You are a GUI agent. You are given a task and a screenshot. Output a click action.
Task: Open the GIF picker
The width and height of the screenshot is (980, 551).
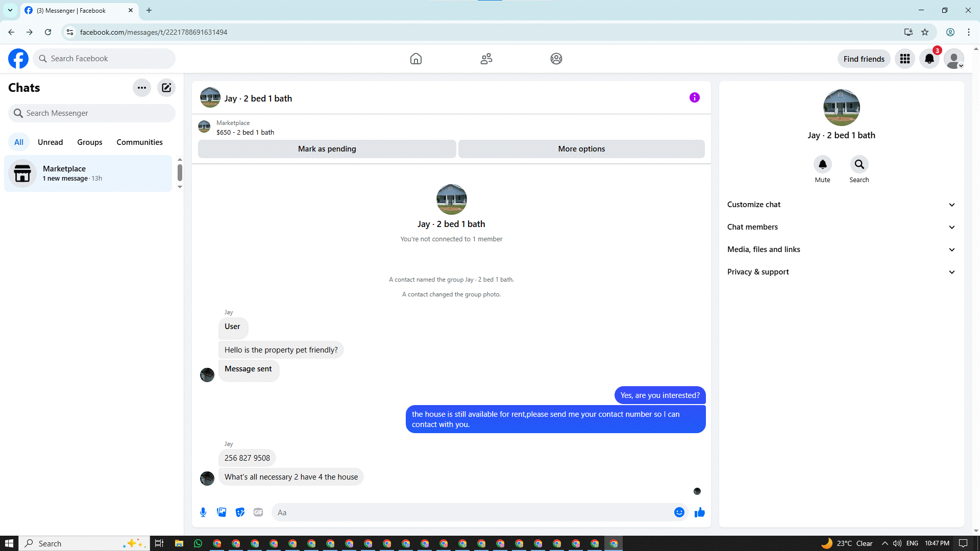pos(258,512)
